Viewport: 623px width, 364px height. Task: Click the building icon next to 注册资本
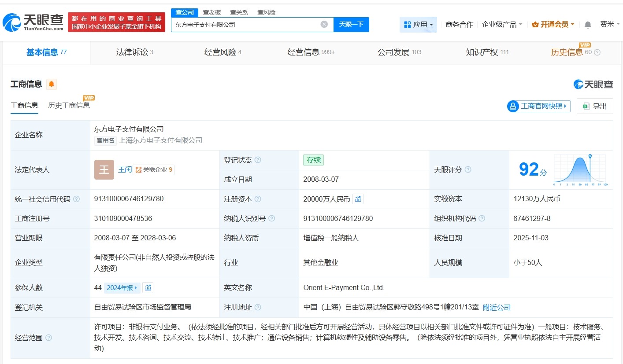357,199
